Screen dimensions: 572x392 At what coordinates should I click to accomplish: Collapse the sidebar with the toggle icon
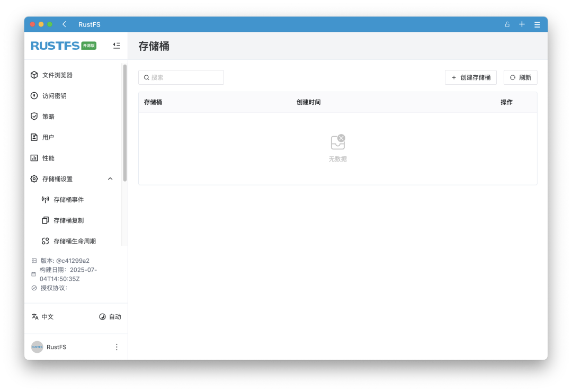pyautogui.click(x=117, y=46)
